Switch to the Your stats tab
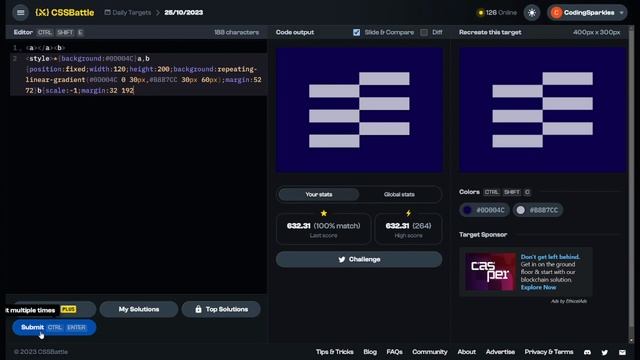This screenshot has height=360, width=640. pyautogui.click(x=319, y=194)
